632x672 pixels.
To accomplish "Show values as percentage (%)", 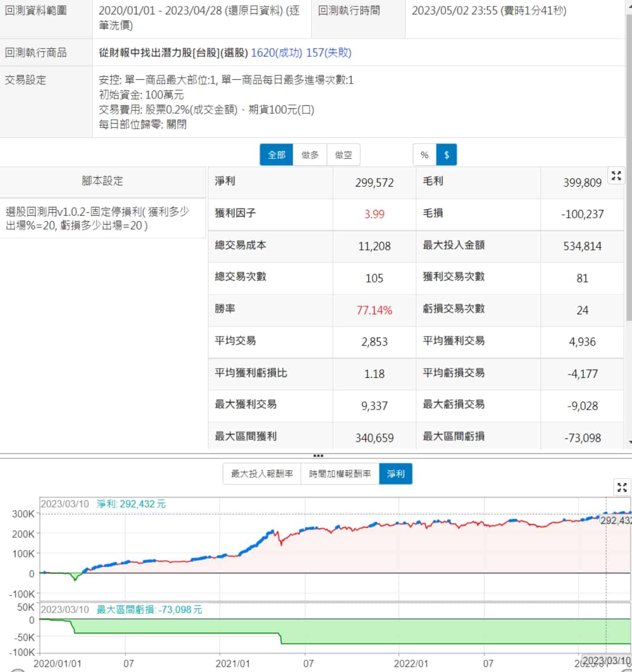I will (x=424, y=155).
